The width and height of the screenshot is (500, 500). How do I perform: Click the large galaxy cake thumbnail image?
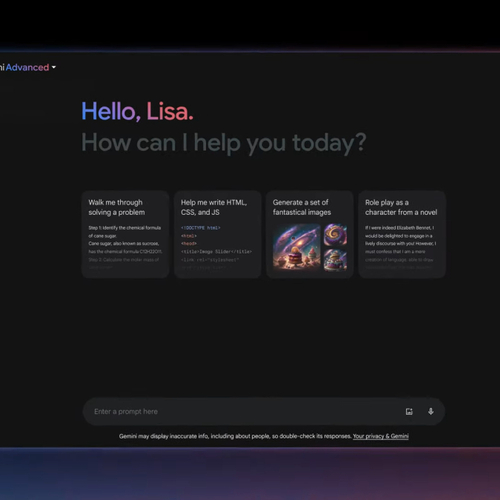pos(297,247)
